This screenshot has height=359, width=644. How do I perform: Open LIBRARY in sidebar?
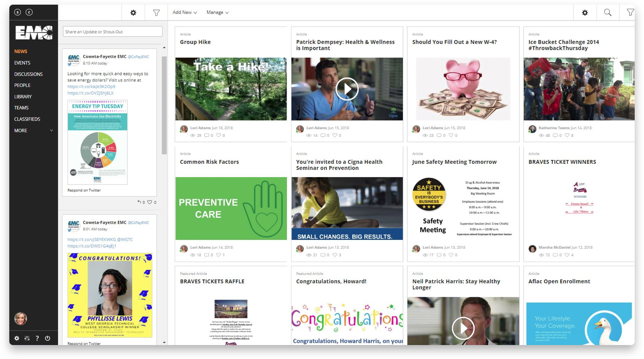[x=23, y=97]
